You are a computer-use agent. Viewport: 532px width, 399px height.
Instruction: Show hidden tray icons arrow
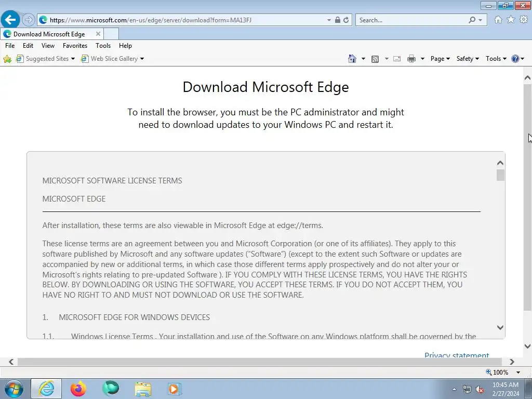454,390
